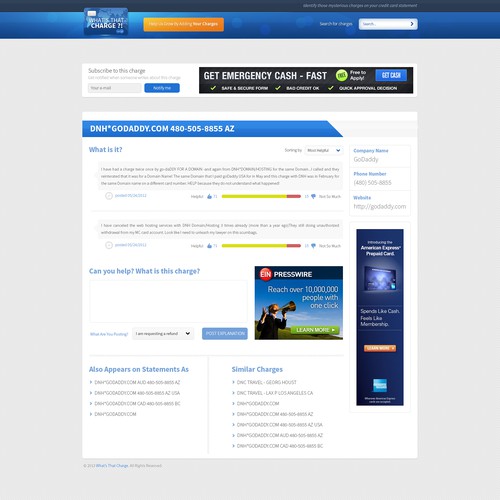500x500 pixels.
Task: Click 'Help Us Grow by Adding Your Charges' button
Action: 183,24
